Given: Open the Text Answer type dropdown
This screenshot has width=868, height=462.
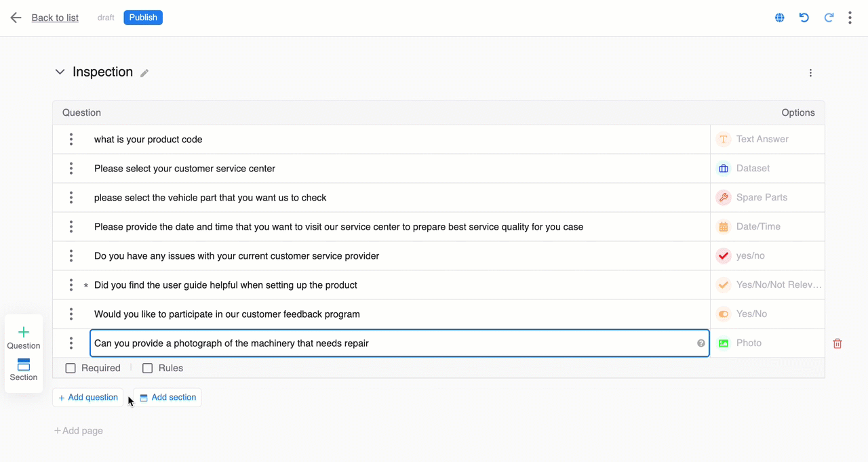Looking at the screenshot, I should click(x=767, y=140).
